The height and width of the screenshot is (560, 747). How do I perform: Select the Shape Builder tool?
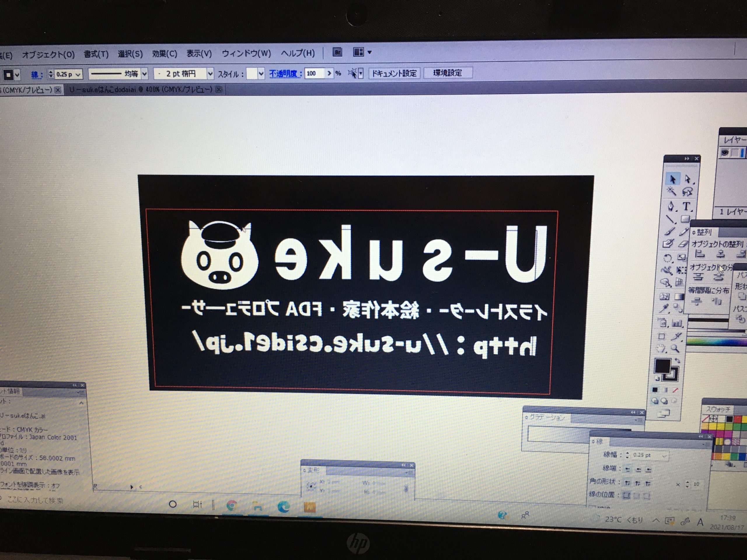click(665, 283)
